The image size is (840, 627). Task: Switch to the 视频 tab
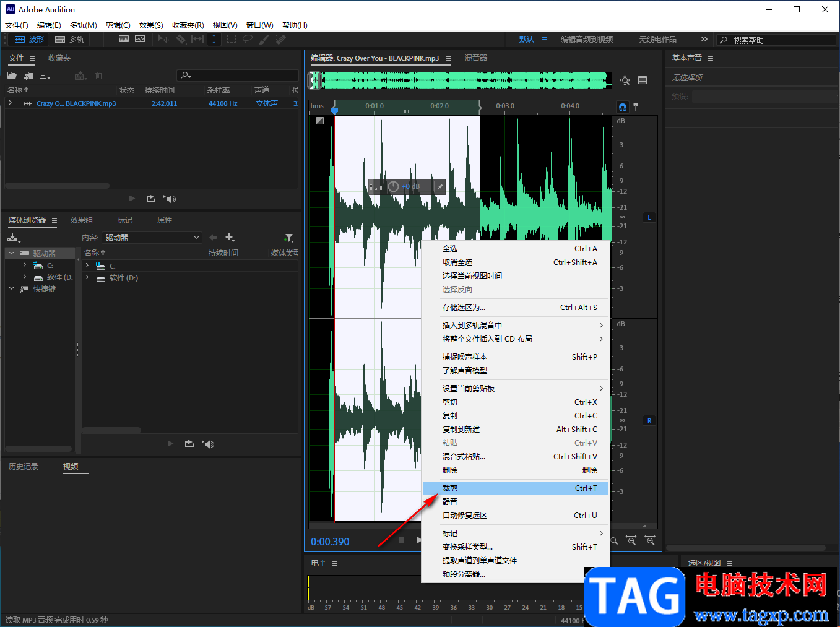[71, 467]
